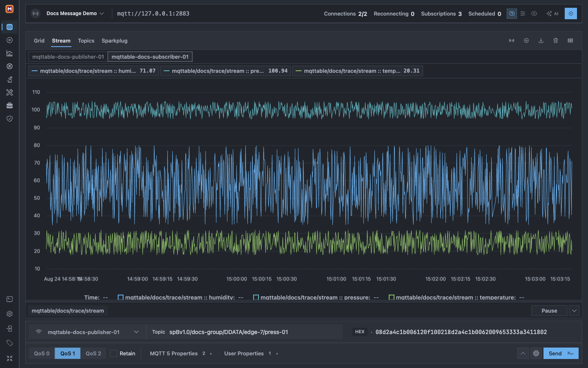Click the Send button

click(x=561, y=353)
